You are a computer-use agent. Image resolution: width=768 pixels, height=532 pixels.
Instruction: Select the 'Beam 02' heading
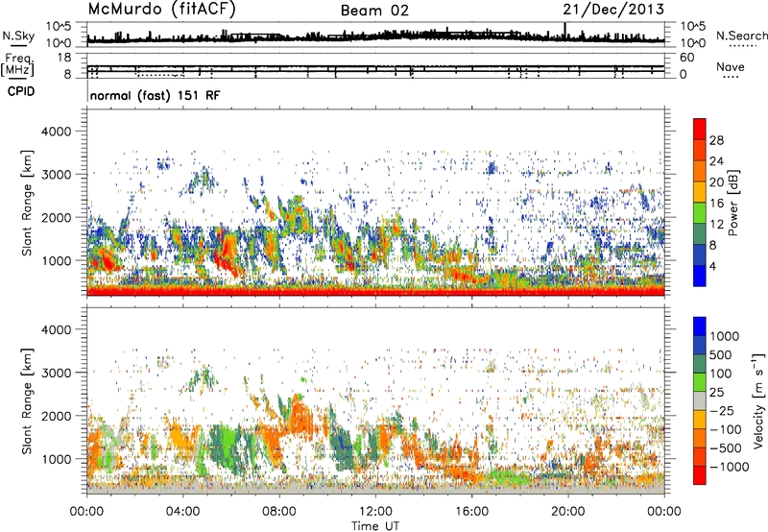click(x=374, y=11)
